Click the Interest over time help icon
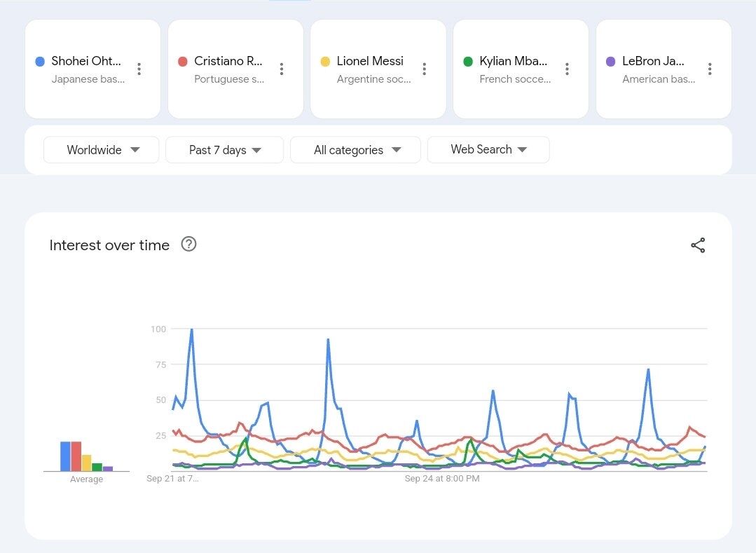 (x=188, y=244)
